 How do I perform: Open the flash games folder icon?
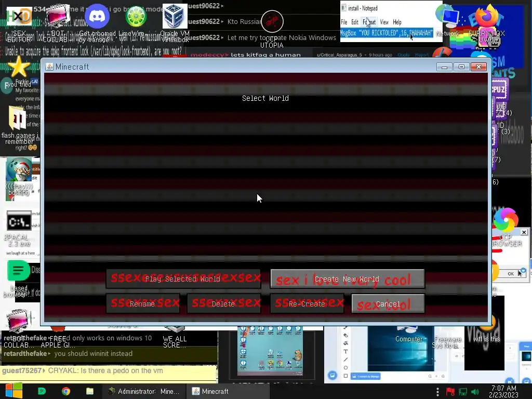(18, 117)
